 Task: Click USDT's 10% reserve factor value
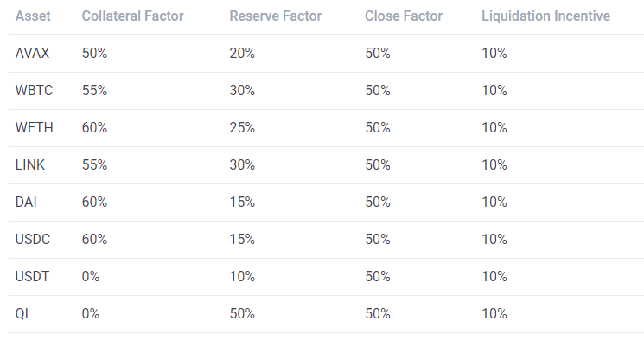pos(242,276)
